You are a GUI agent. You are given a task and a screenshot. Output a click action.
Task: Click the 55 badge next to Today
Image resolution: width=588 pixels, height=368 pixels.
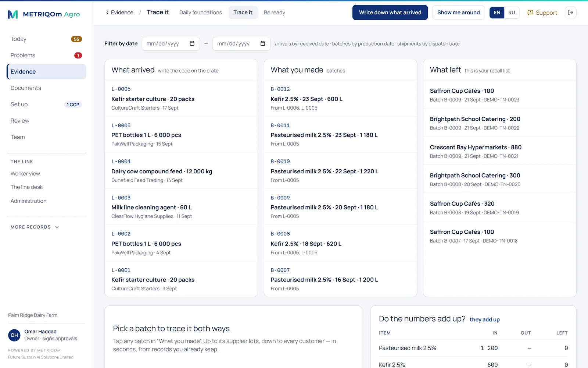[76, 39]
